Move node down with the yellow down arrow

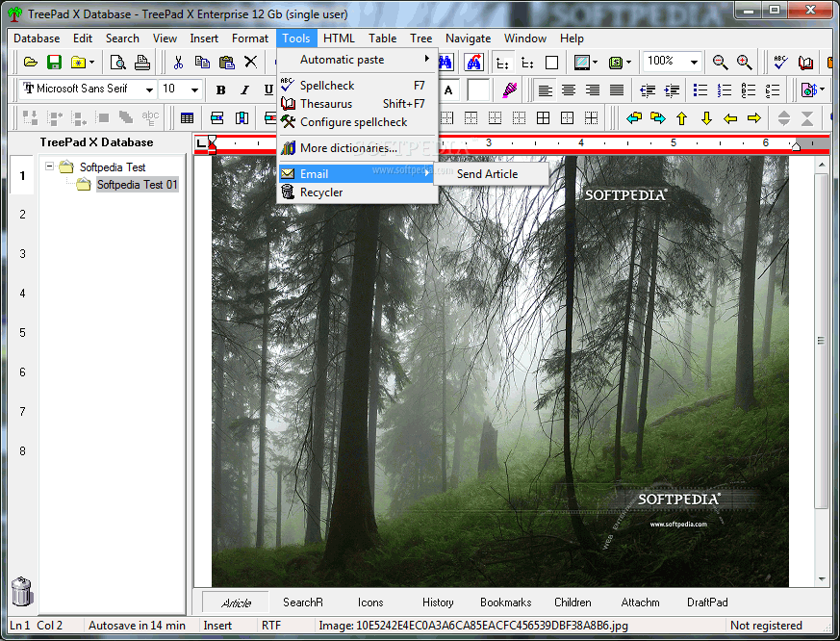[x=706, y=118]
